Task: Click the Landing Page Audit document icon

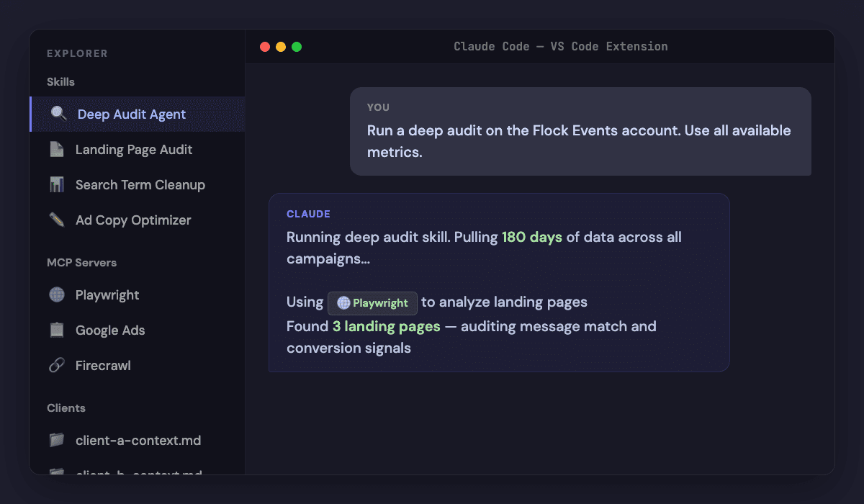Action: pyautogui.click(x=57, y=149)
